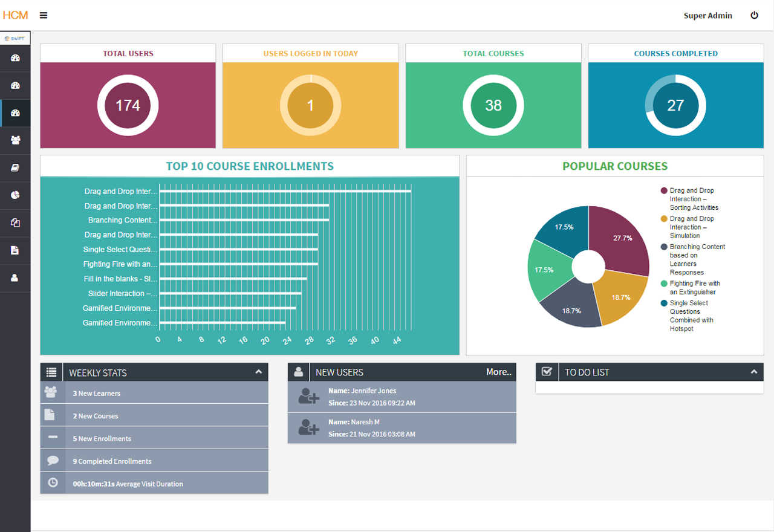Click the copy documents icon in sidebar
Viewport: 774px width, 532px height.
(16, 223)
